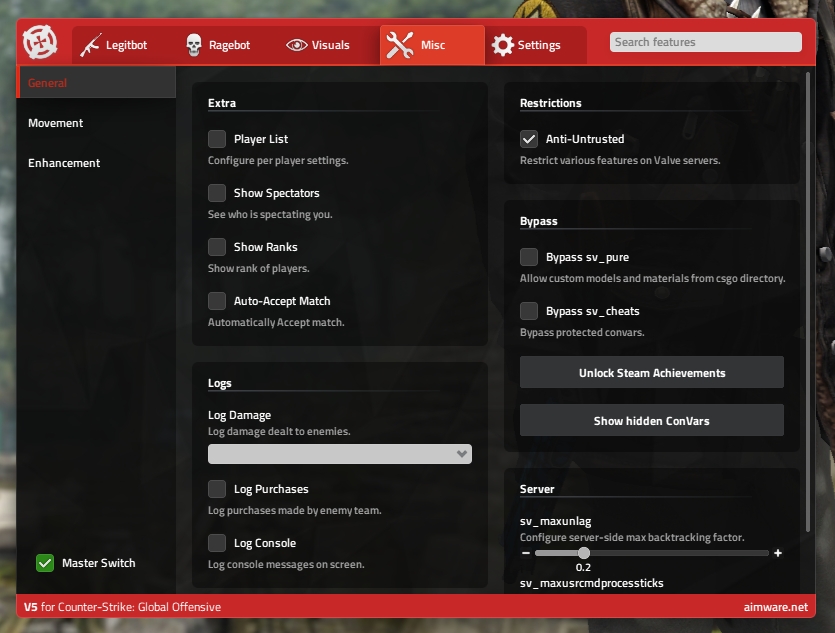
Task: Open the Movement section
Action: pos(56,123)
